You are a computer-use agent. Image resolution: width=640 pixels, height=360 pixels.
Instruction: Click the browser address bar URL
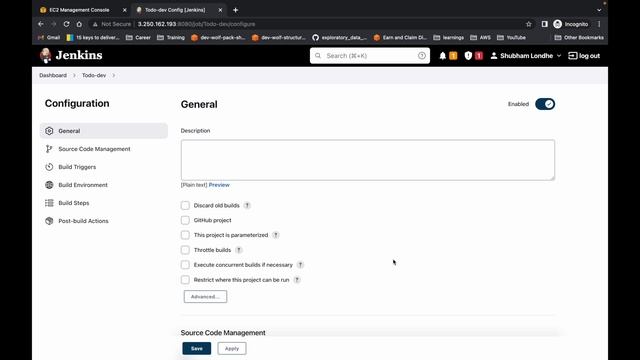coord(196,24)
